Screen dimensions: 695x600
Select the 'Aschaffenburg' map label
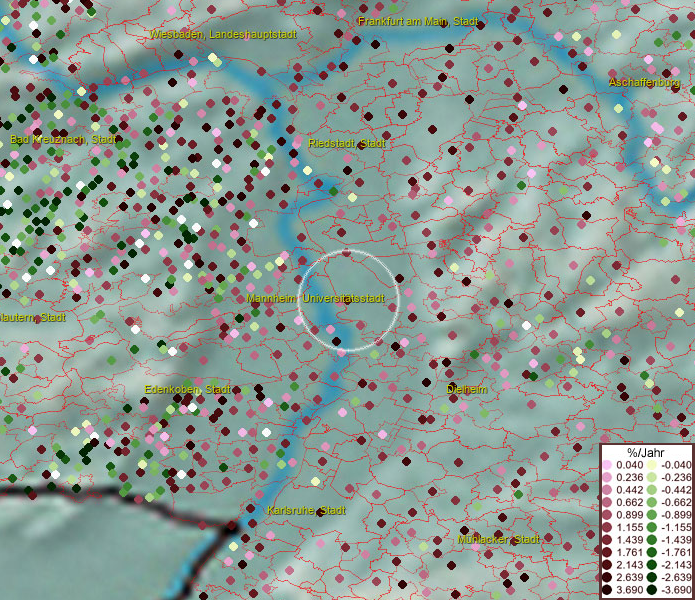tap(644, 82)
